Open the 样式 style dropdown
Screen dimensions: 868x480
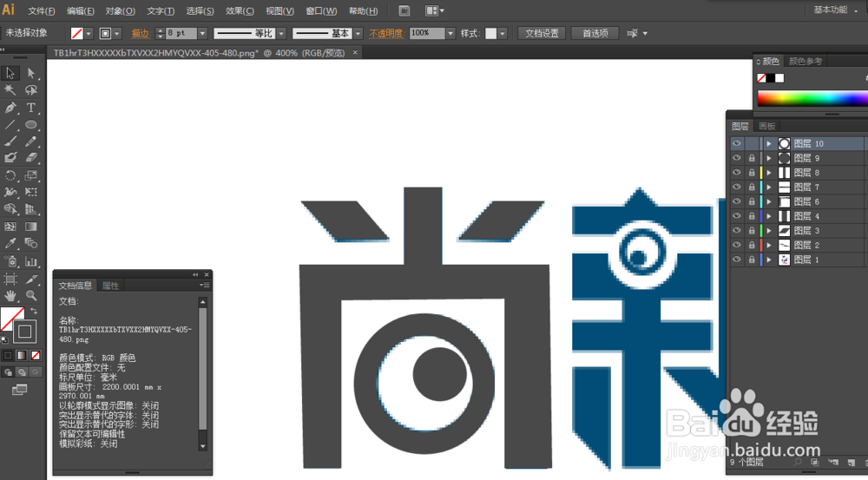point(502,33)
